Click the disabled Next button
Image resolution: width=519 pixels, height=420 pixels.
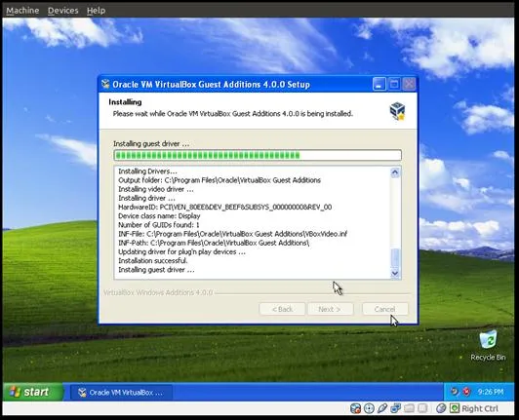(330, 309)
